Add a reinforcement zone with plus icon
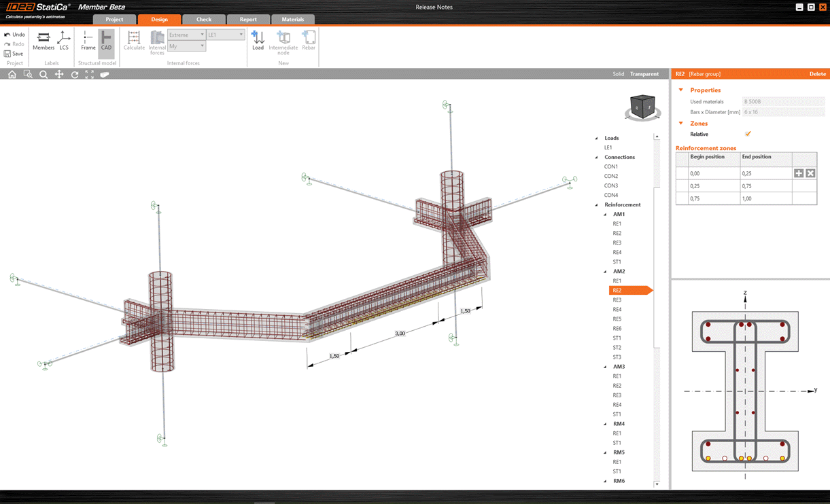 tap(799, 173)
